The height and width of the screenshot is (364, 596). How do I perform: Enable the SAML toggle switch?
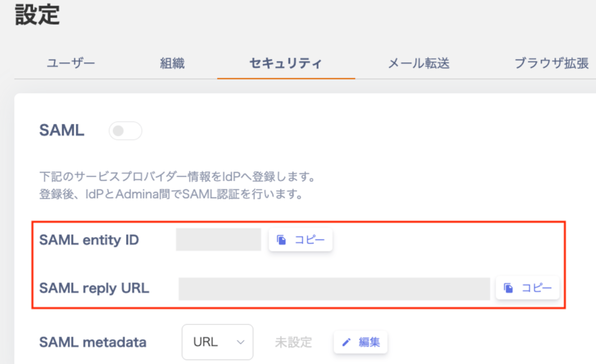[125, 131]
